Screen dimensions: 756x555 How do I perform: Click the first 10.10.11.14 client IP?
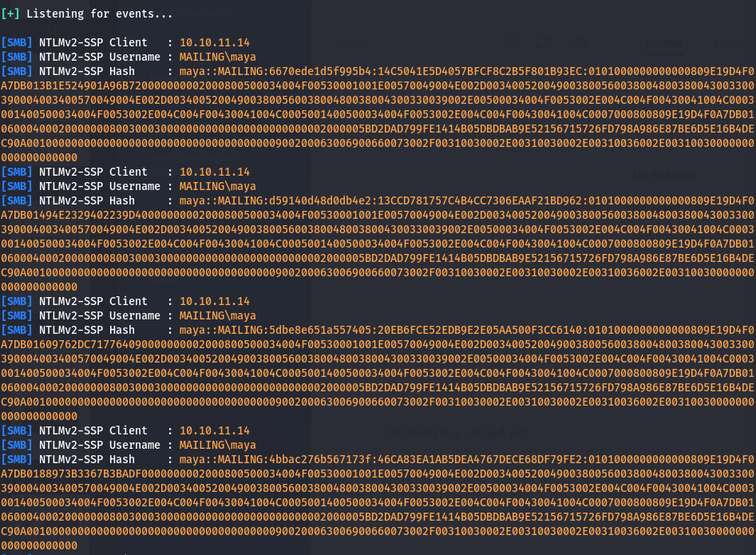(214, 42)
